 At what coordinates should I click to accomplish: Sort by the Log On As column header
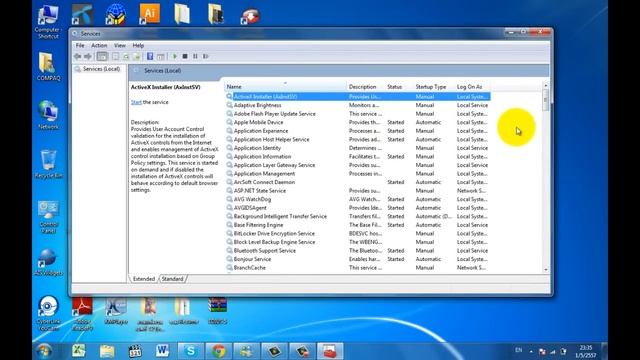(472, 87)
